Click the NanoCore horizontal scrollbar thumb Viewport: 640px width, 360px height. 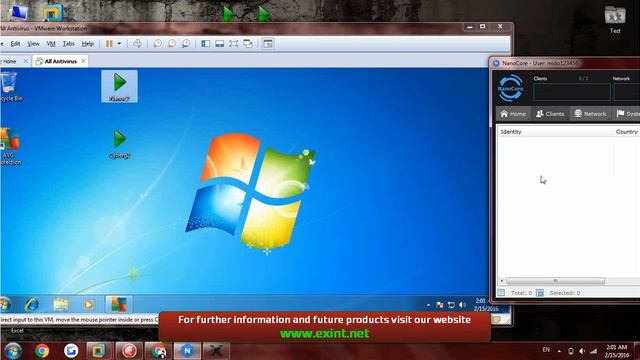coord(556,281)
